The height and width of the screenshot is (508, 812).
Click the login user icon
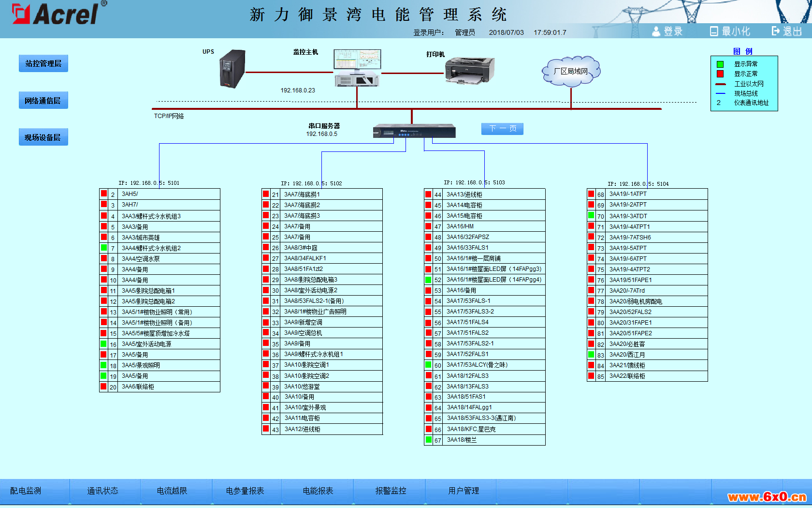click(x=656, y=31)
